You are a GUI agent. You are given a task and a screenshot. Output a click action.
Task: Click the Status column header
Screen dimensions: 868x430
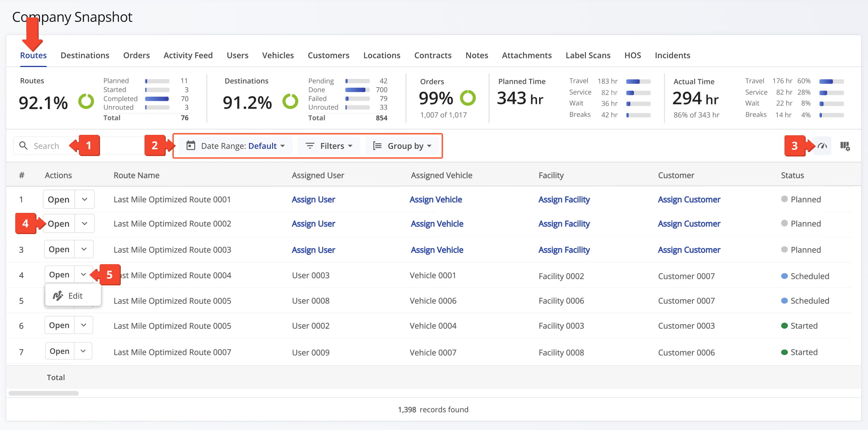coord(792,175)
